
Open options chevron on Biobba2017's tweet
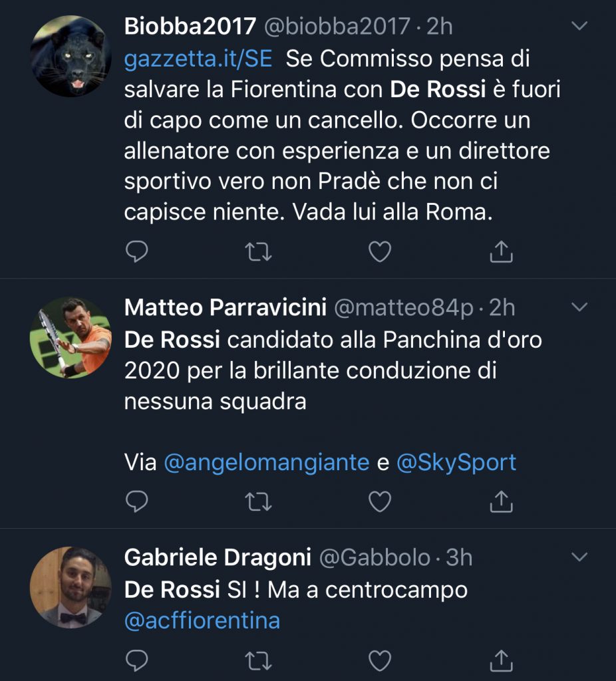tap(580, 27)
